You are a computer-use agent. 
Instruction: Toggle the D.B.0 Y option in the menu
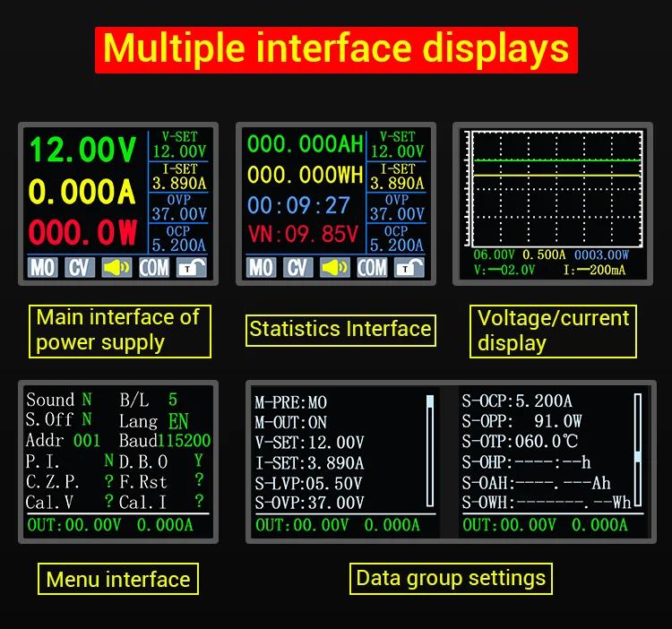[199, 461]
